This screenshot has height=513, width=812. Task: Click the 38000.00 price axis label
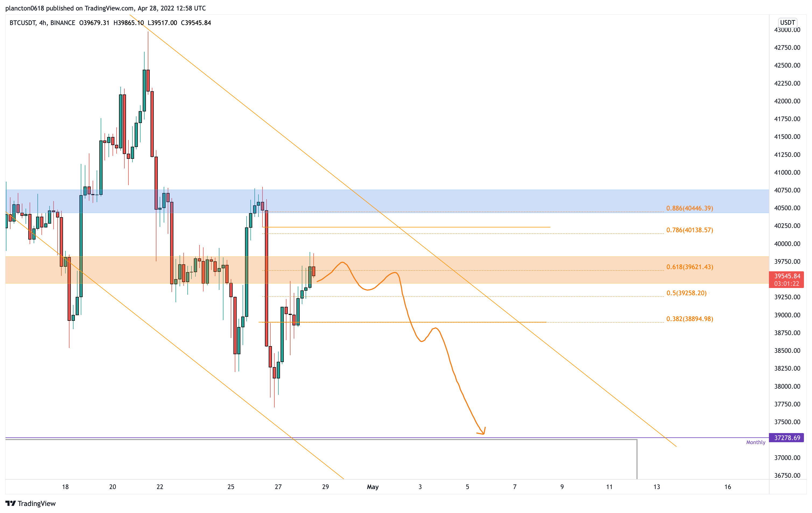tap(787, 386)
